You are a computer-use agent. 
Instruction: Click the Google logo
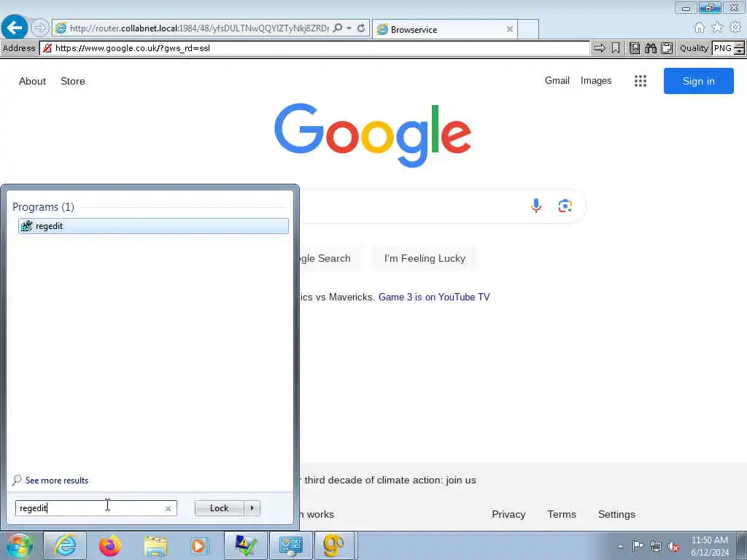coord(373,135)
